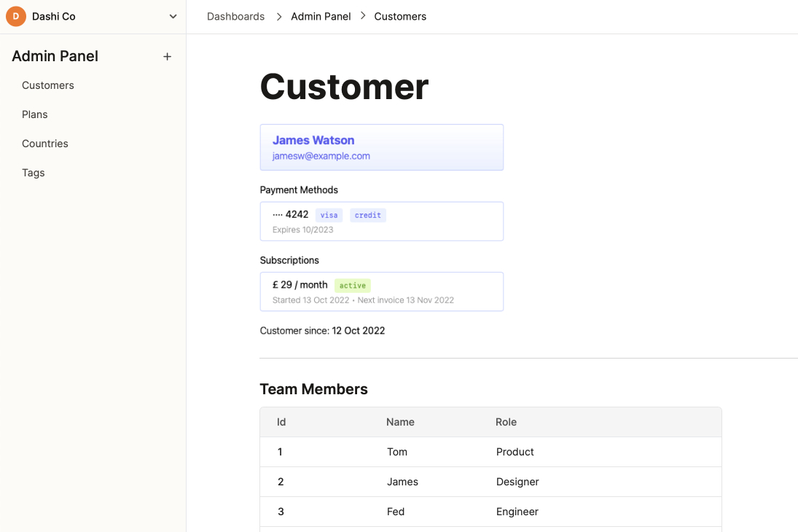Click the Dashi Co orange avatar icon
The height and width of the screenshot is (532, 798).
(16, 16)
